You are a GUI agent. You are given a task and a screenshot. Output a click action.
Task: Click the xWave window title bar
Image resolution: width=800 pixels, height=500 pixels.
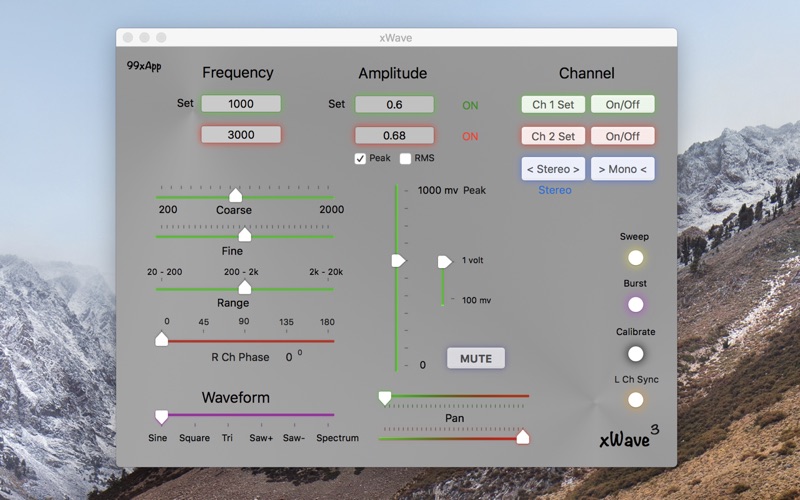[x=396, y=38]
